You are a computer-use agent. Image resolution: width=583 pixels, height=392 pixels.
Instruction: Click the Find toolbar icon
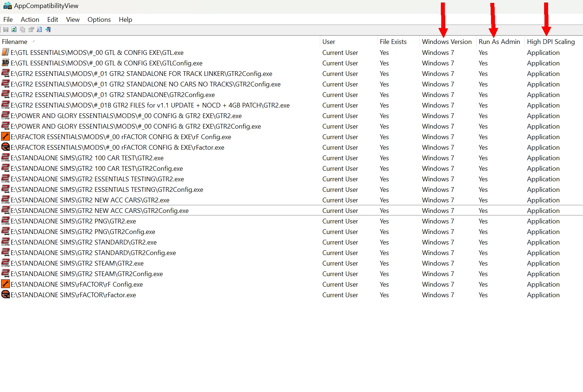tap(40, 30)
